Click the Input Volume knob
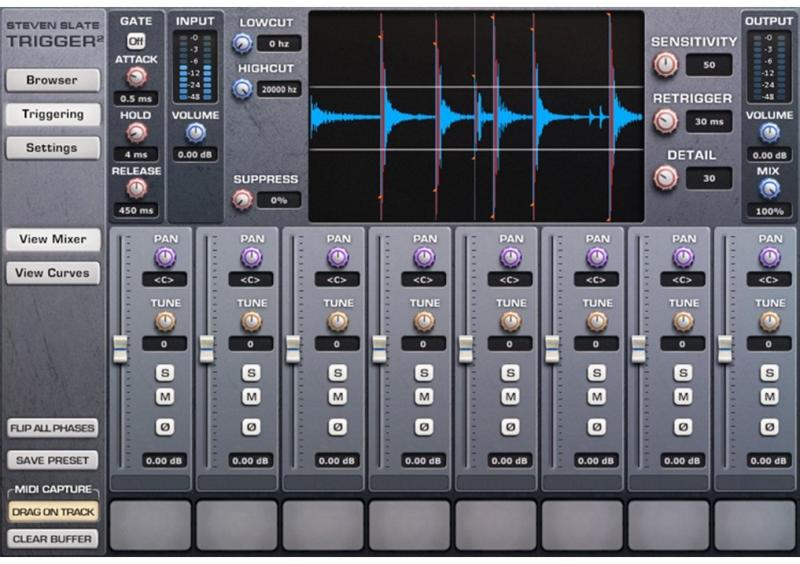 coord(195,133)
